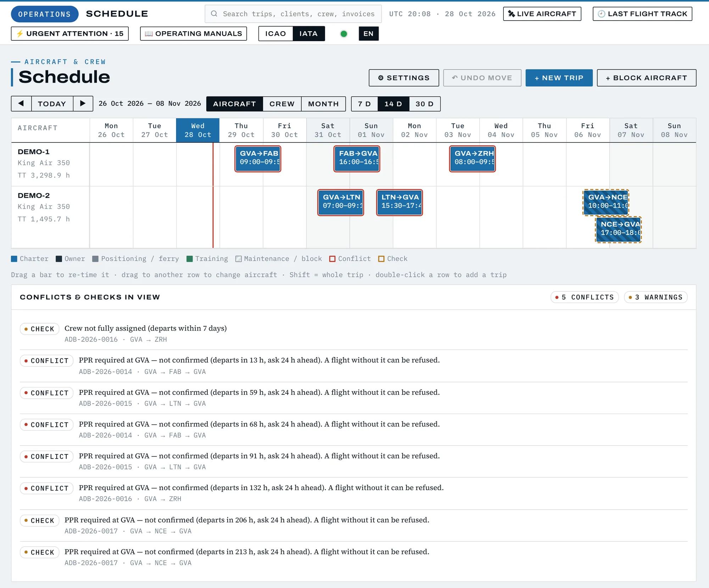Open Urgent Attention 15 items
Image resolution: width=709 pixels, height=588 pixels.
point(70,34)
